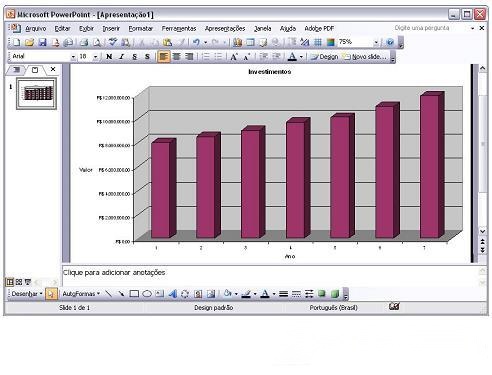Insert a chart from the toolbar
This screenshot has height=375, width=492.
click(237, 42)
